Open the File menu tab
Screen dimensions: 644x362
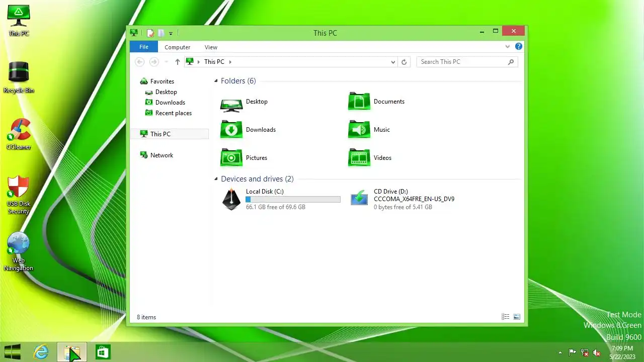[x=144, y=47]
